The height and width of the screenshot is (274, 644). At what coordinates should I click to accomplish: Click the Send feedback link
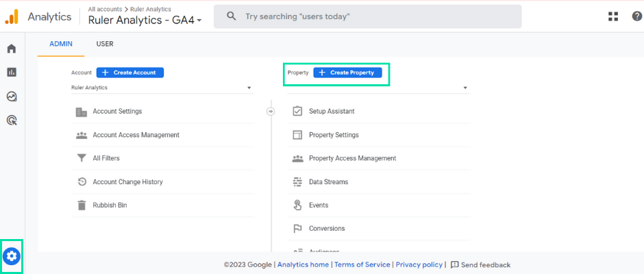(486, 265)
